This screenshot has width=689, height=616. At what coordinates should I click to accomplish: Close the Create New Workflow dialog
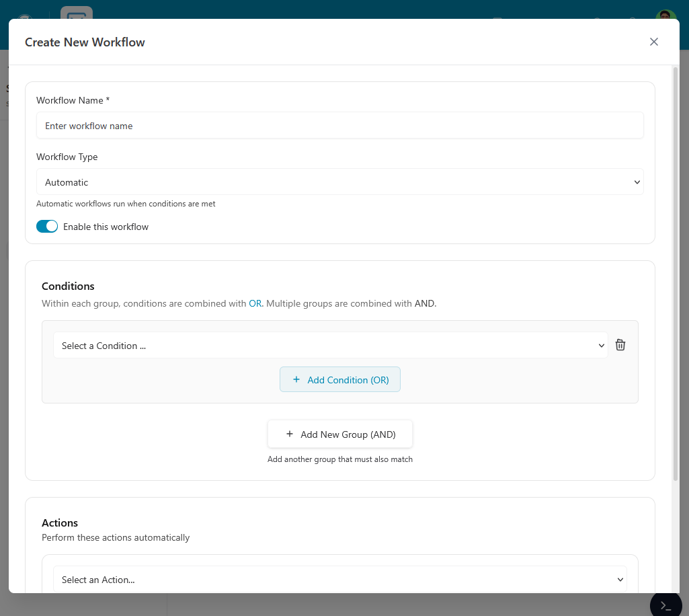(x=653, y=42)
